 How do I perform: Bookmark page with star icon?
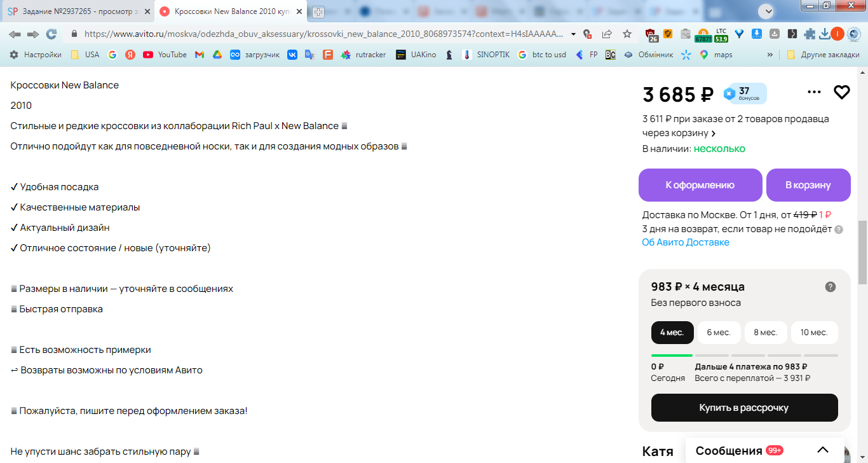pos(627,34)
